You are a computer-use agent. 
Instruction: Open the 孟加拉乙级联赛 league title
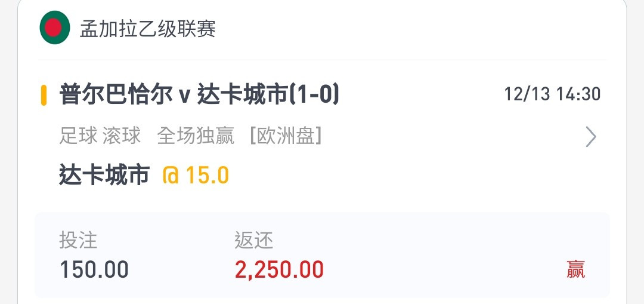(148, 29)
